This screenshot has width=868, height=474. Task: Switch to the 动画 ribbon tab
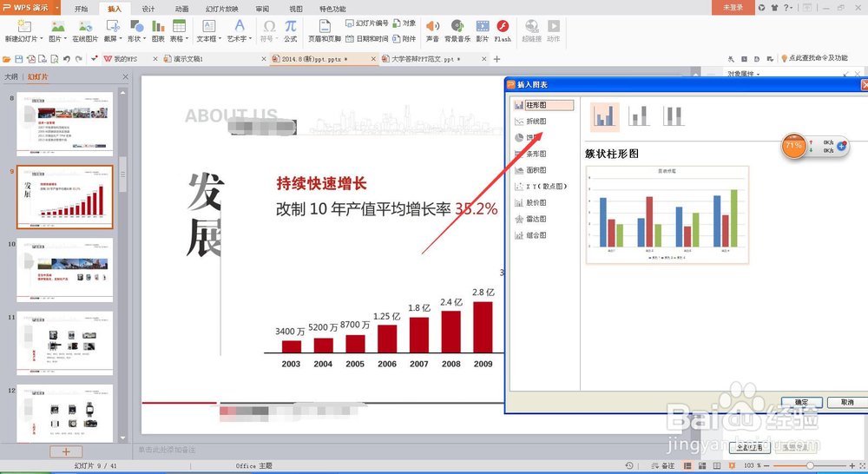click(181, 9)
